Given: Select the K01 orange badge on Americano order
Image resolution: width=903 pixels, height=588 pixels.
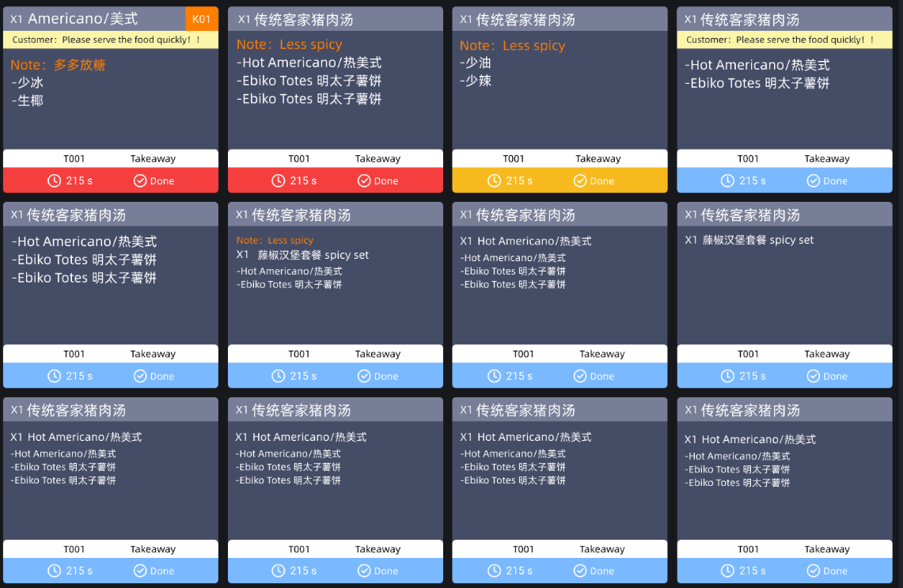Looking at the screenshot, I should pyautogui.click(x=202, y=19).
